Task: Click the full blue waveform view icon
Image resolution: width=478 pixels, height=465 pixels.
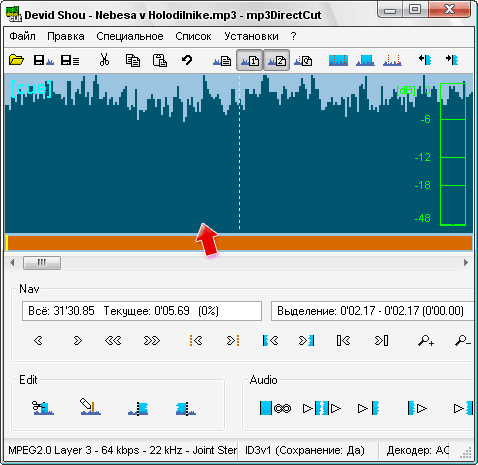Action: pyautogui.click(x=338, y=60)
